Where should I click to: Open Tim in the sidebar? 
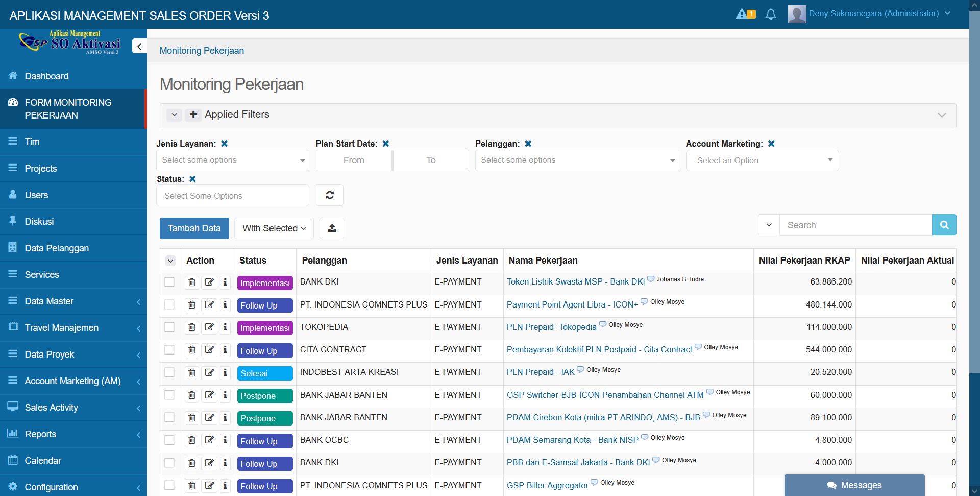pos(73,142)
